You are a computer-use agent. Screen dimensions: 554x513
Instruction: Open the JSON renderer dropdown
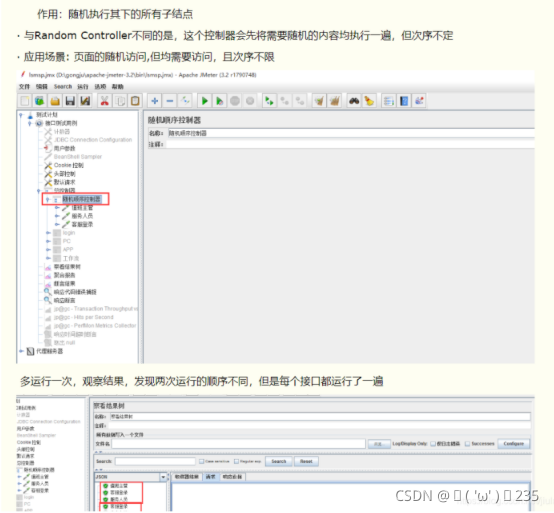click(x=163, y=477)
